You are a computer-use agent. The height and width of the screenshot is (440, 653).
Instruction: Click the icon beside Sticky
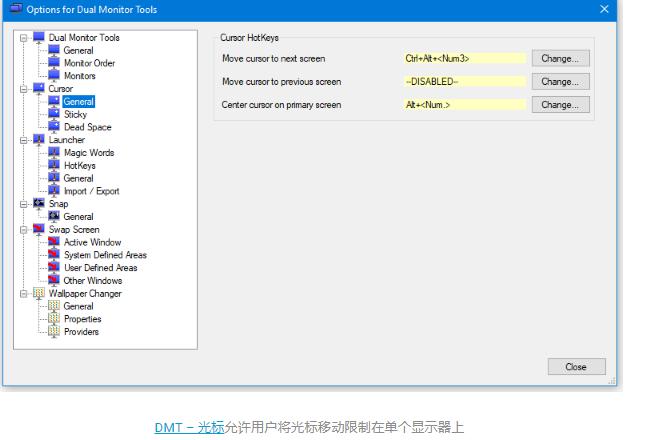click(x=54, y=114)
